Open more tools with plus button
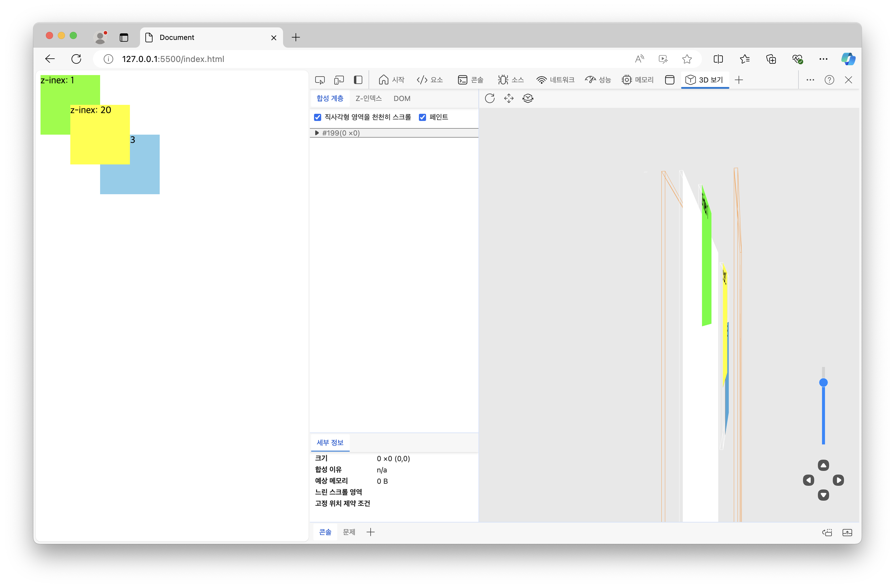Viewport: 895px width, 588px height. [x=739, y=80]
